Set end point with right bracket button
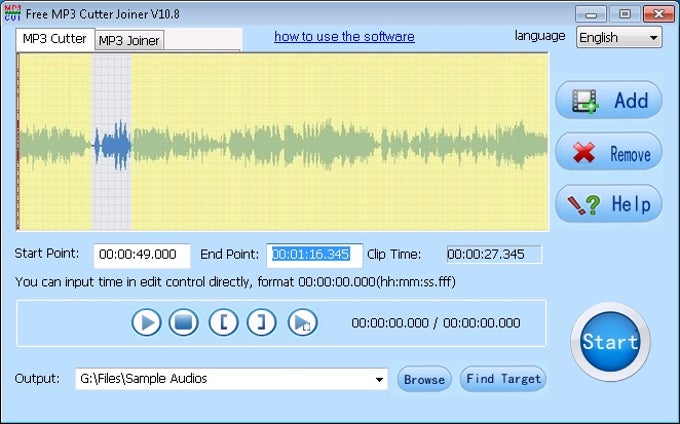The width and height of the screenshot is (680, 424). pyautogui.click(x=261, y=322)
